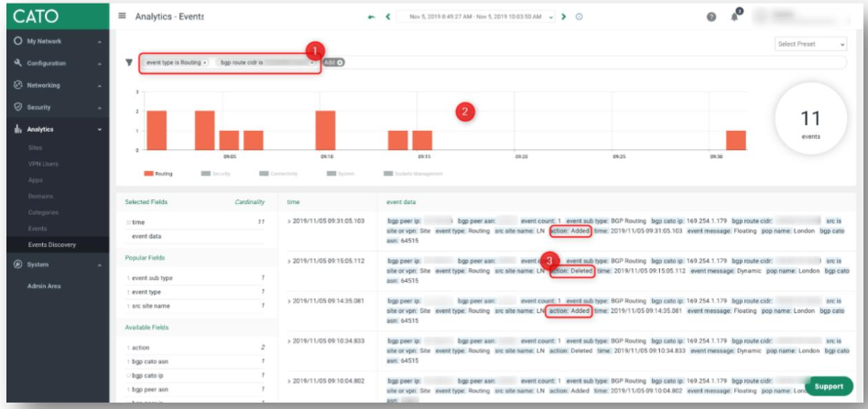Click the filter funnel icon
The image size is (868, 409).
tap(128, 62)
